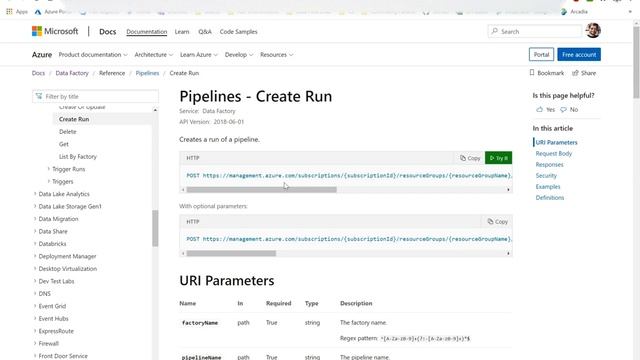Click Data Factory breadcrumb
Screen dimensions: 640x360
[x=72, y=73]
